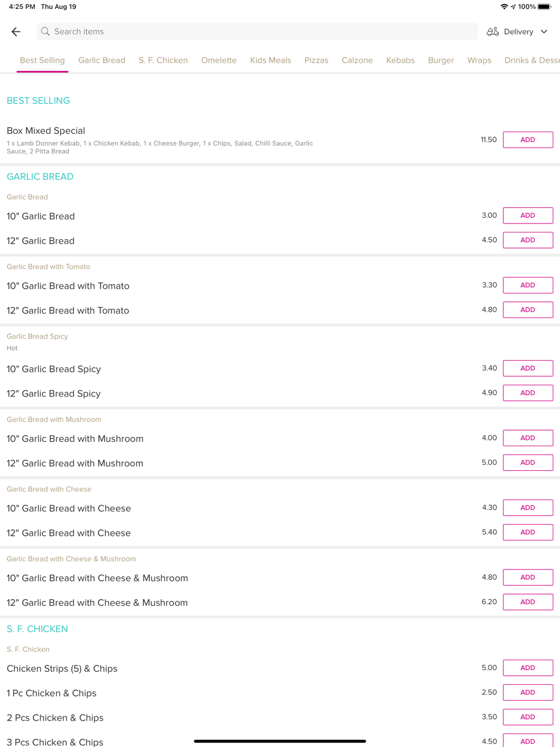Add 10" Garlic Bread with Cheese

point(528,508)
